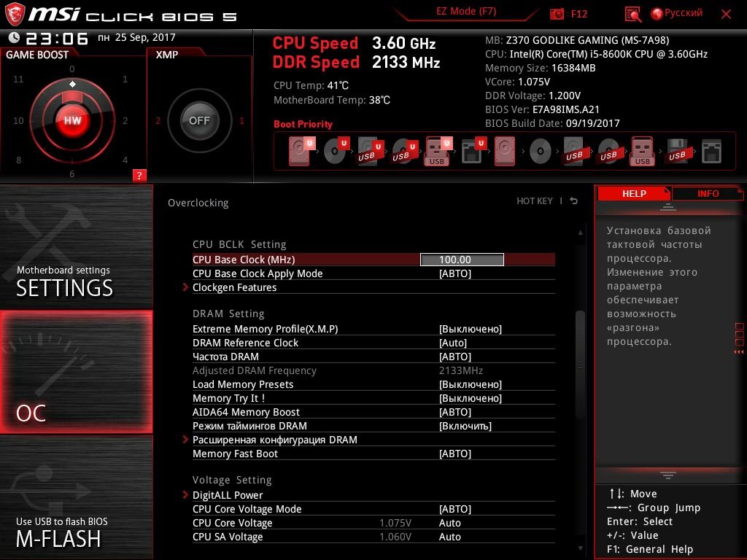Toggle the XMP OFF button
This screenshot has height=560, width=747.
(199, 120)
